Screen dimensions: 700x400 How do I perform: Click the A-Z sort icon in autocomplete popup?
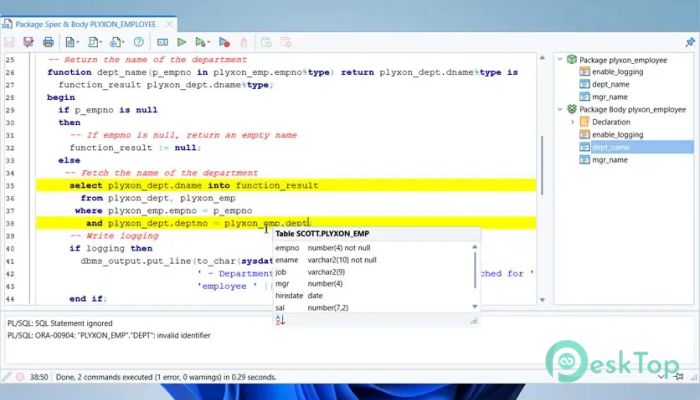(280, 320)
